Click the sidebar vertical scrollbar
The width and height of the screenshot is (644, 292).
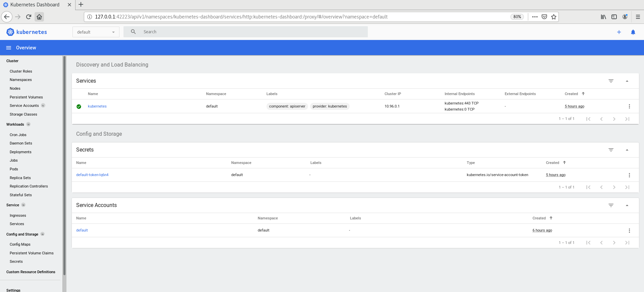pyautogui.click(x=64, y=165)
